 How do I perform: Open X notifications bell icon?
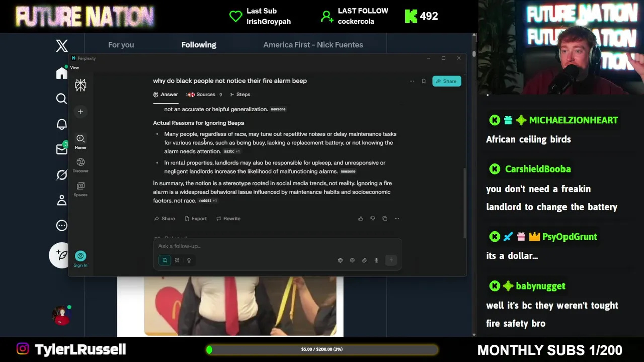click(62, 124)
